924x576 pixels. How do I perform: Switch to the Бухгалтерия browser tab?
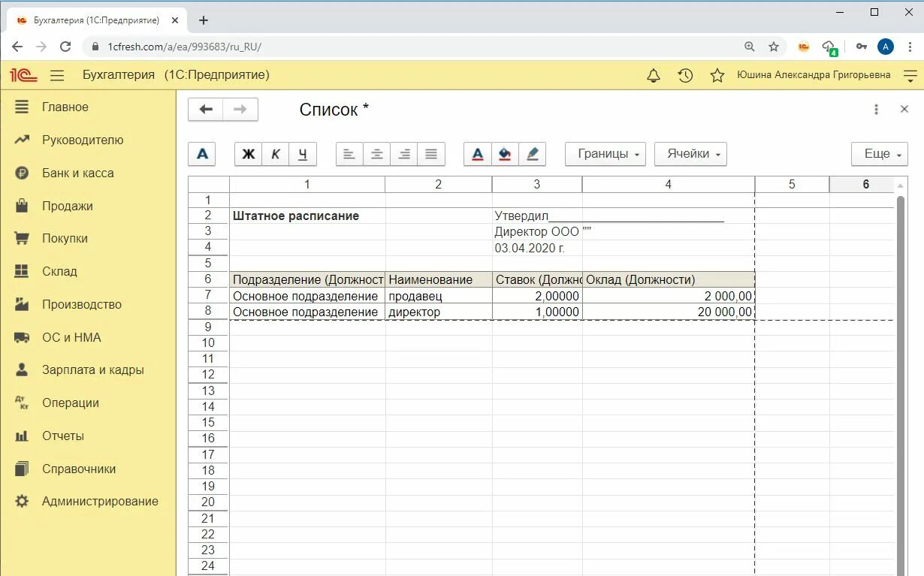tap(96, 20)
